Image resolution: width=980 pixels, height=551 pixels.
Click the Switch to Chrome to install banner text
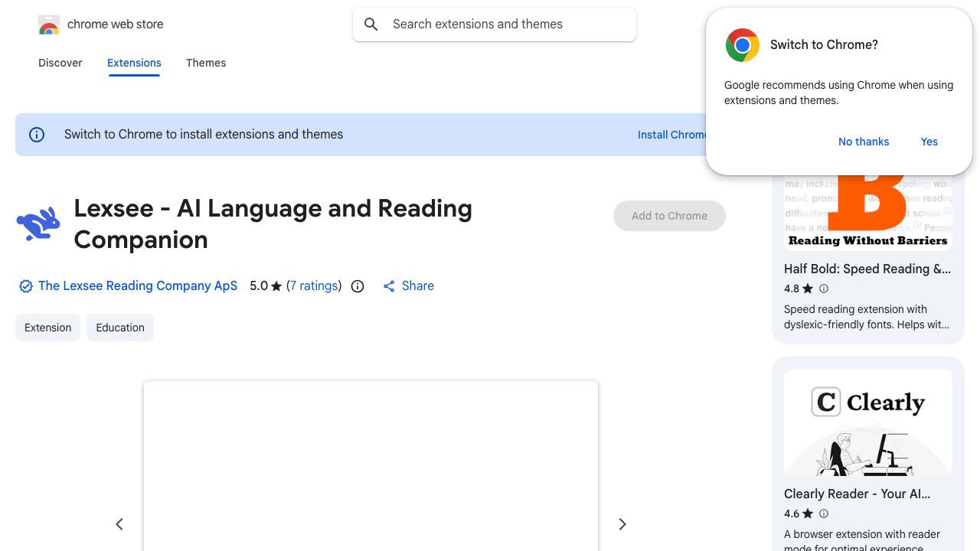(x=204, y=135)
